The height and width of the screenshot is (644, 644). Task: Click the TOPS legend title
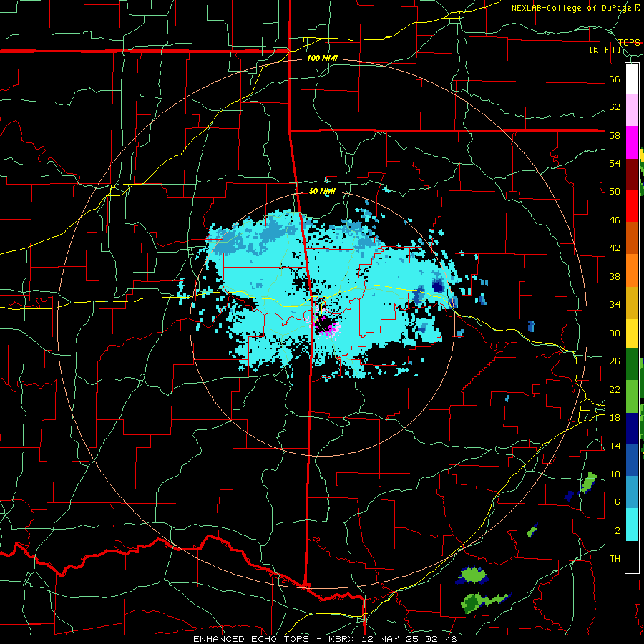[x=629, y=42]
